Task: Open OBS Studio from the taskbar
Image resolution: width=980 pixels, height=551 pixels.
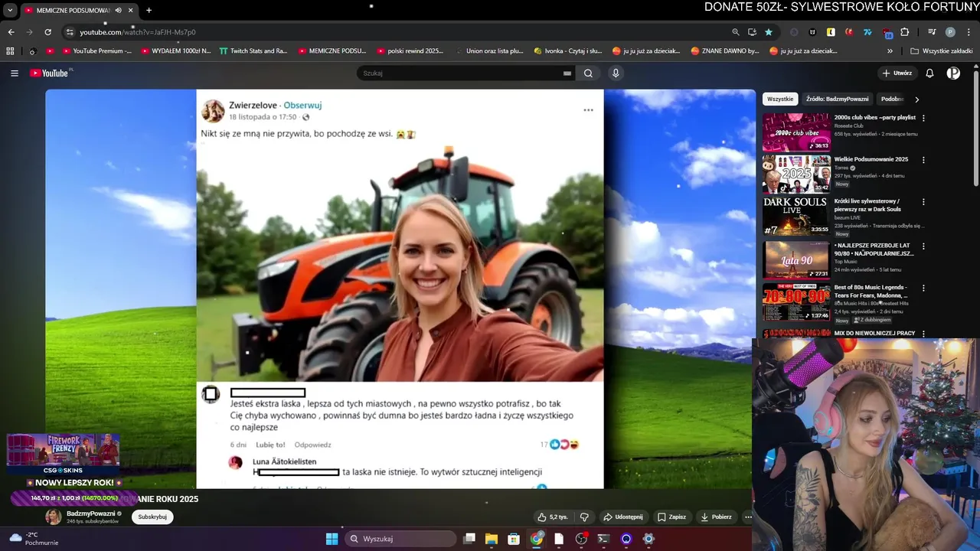Action: click(581, 539)
